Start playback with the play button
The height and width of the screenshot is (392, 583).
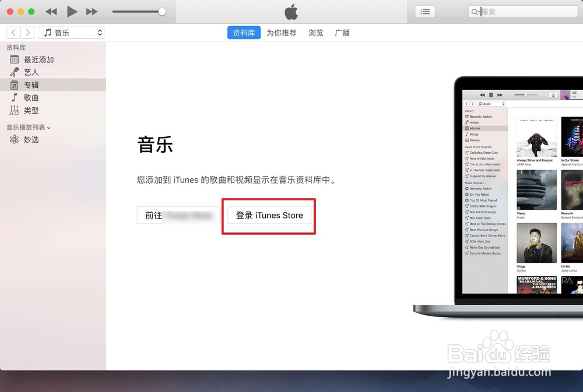pos(72,12)
